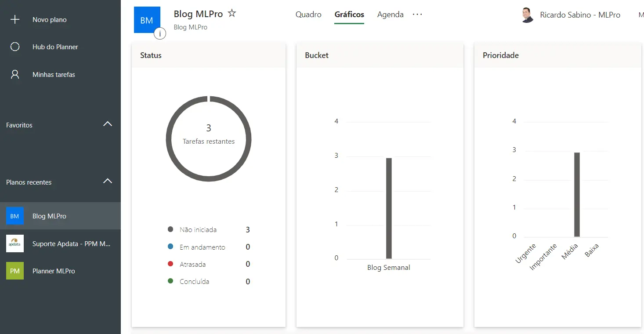Select the Blog Semanal bar in the Bucket chart
Screen dimensions: 644x334
point(389,207)
